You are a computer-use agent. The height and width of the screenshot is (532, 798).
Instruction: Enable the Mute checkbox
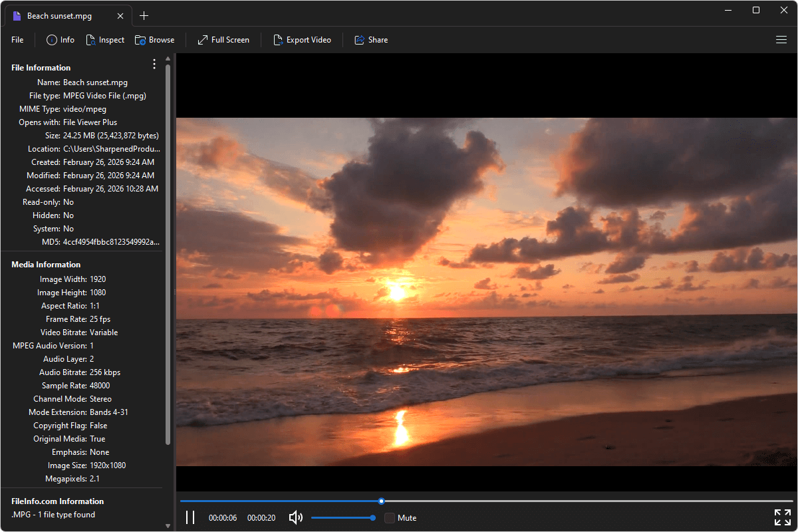390,517
